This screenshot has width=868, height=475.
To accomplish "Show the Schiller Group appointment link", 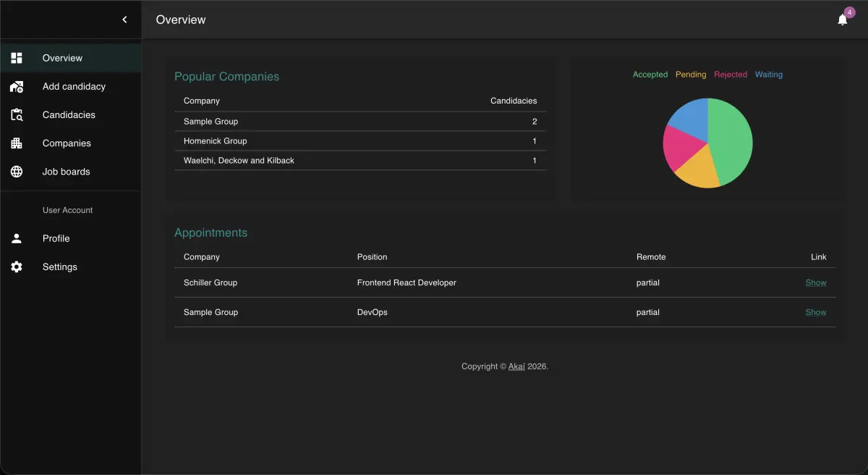I will pos(816,283).
